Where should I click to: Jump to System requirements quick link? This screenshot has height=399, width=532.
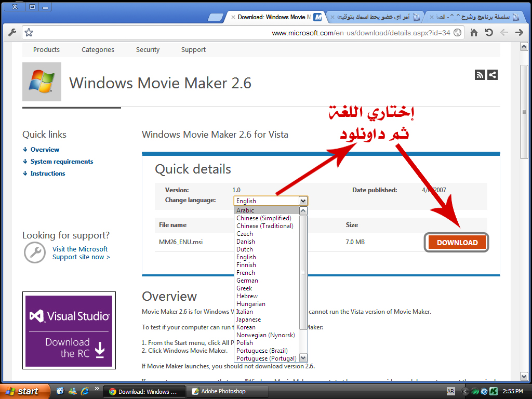62,162
